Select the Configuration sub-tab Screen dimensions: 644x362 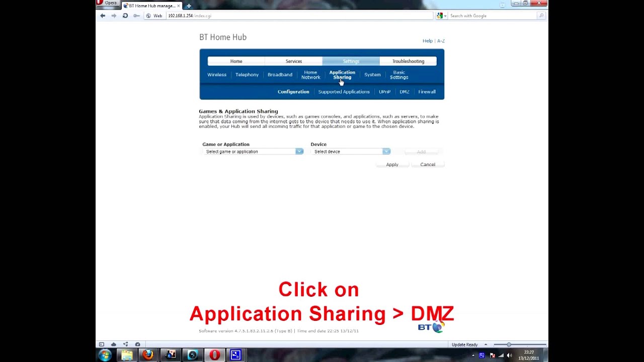(293, 92)
